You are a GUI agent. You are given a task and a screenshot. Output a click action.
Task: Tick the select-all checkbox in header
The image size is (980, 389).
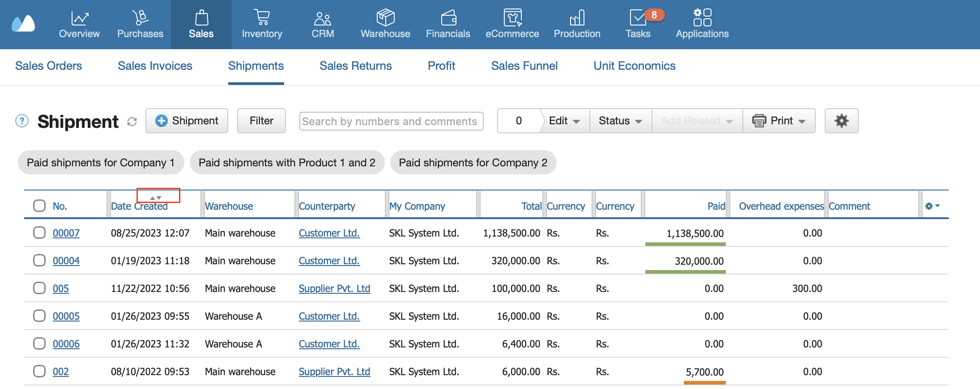39,206
